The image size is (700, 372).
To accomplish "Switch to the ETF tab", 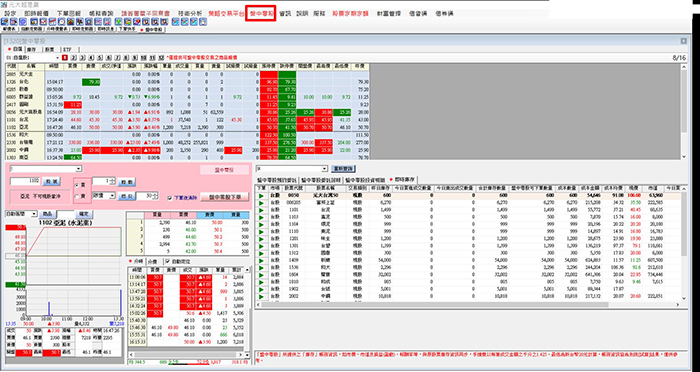I will pyautogui.click(x=67, y=50).
